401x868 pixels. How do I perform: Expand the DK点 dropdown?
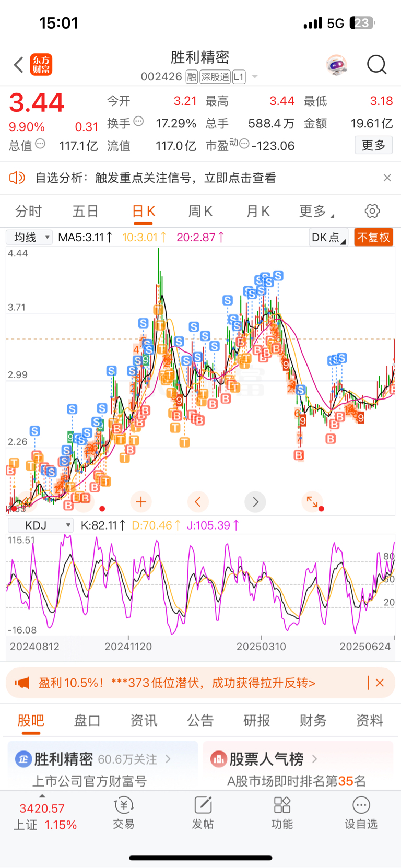tap(328, 238)
